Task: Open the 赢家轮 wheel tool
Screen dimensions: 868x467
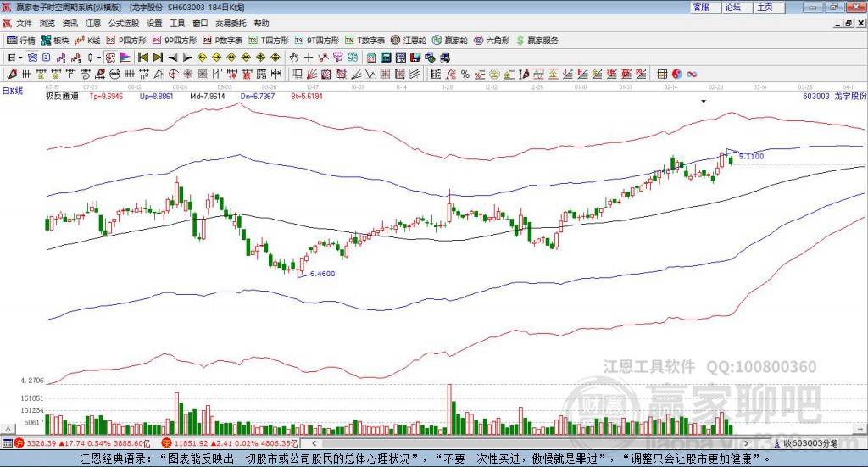Action: (450, 41)
